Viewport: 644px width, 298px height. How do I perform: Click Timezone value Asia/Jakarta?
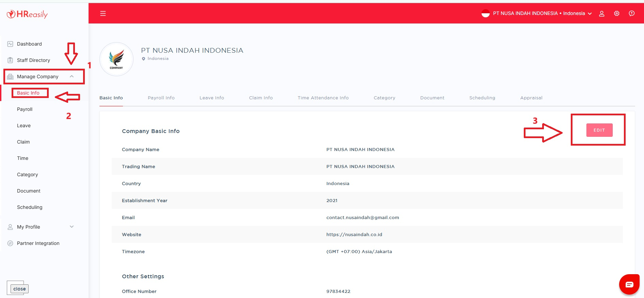tap(359, 252)
